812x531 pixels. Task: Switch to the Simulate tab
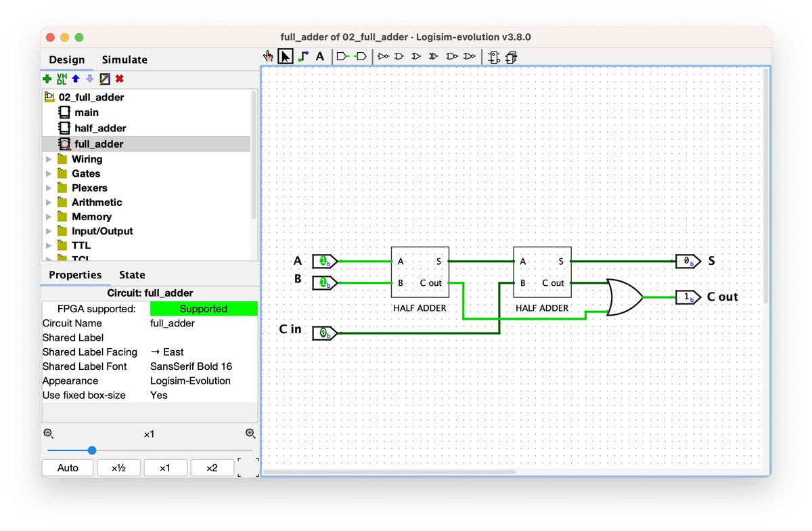point(125,60)
